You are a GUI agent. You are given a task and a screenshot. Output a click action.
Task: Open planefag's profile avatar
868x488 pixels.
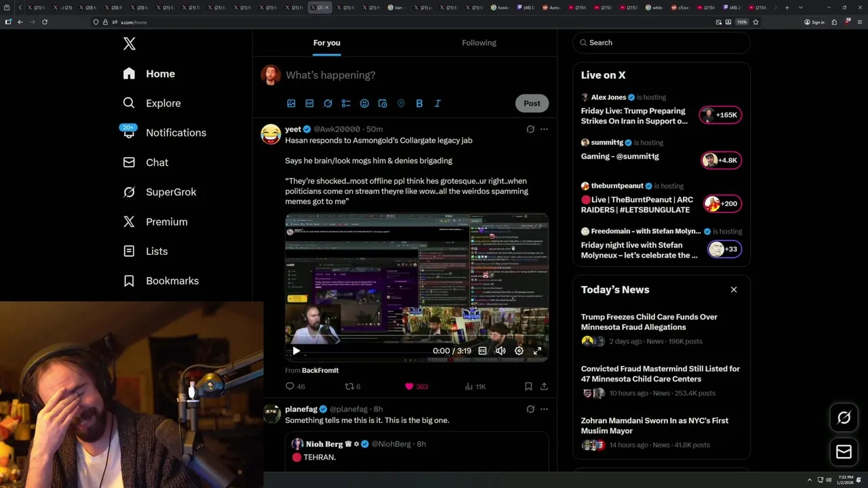click(271, 414)
